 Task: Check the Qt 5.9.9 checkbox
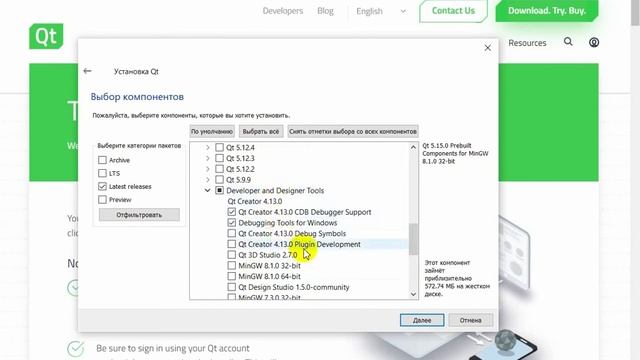(220, 180)
